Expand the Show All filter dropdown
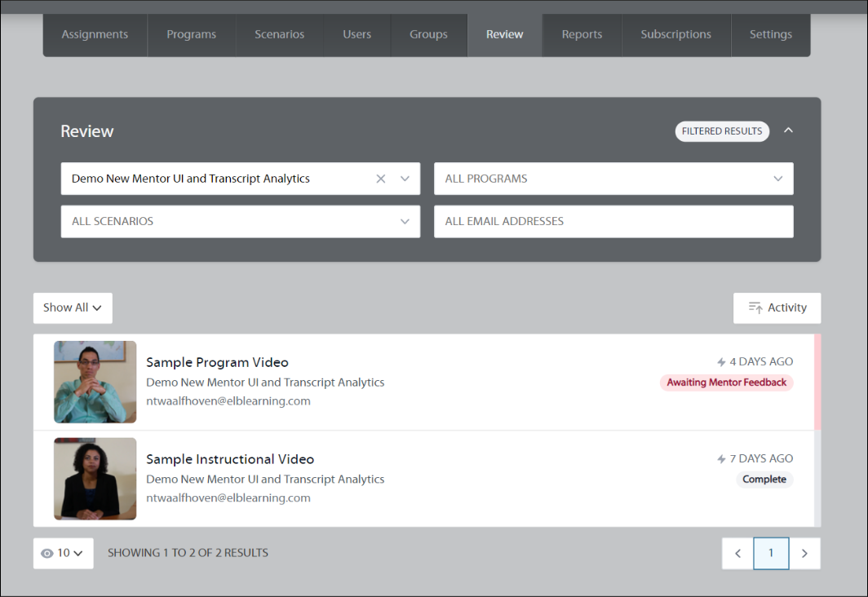 [73, 307]
